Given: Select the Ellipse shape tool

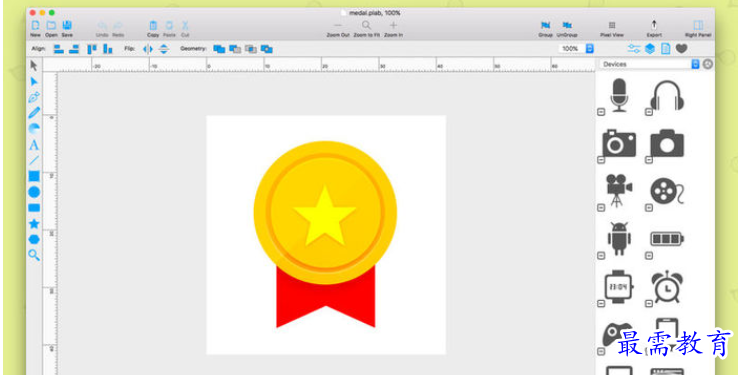Looking at the screenshot, I should [34, 192].
